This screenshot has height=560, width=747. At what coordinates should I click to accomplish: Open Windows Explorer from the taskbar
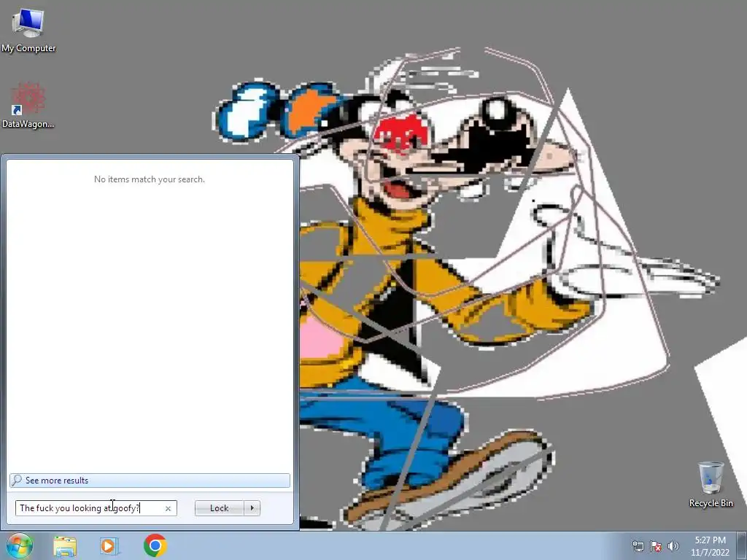[65, 546]
